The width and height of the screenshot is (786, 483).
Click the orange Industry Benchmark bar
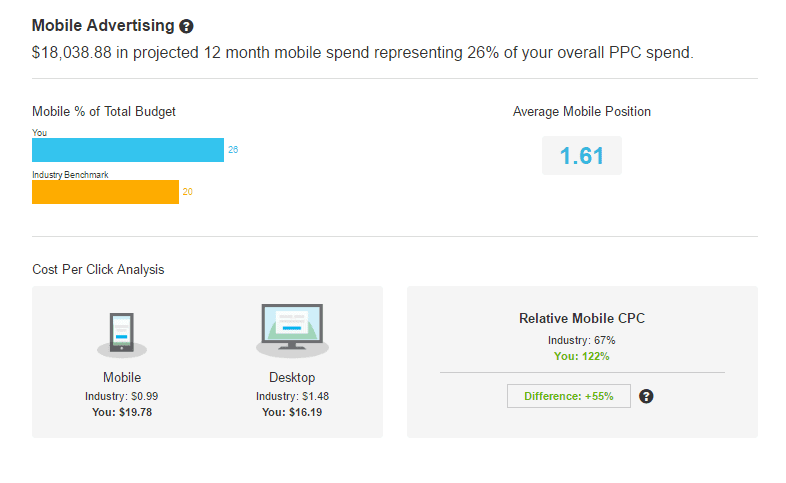pyautogui.click(x=105, y=192)
